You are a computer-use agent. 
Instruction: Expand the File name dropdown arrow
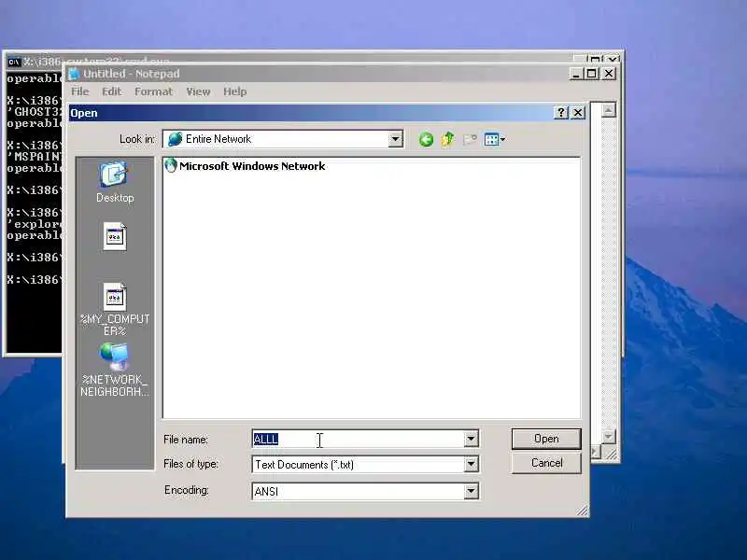[471, 439]
